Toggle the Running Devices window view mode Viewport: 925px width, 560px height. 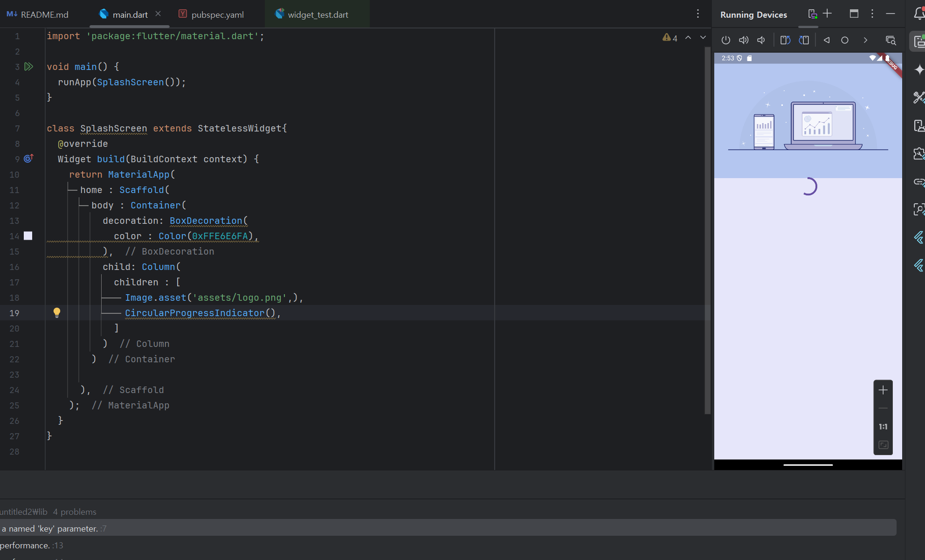click(854, 14)
